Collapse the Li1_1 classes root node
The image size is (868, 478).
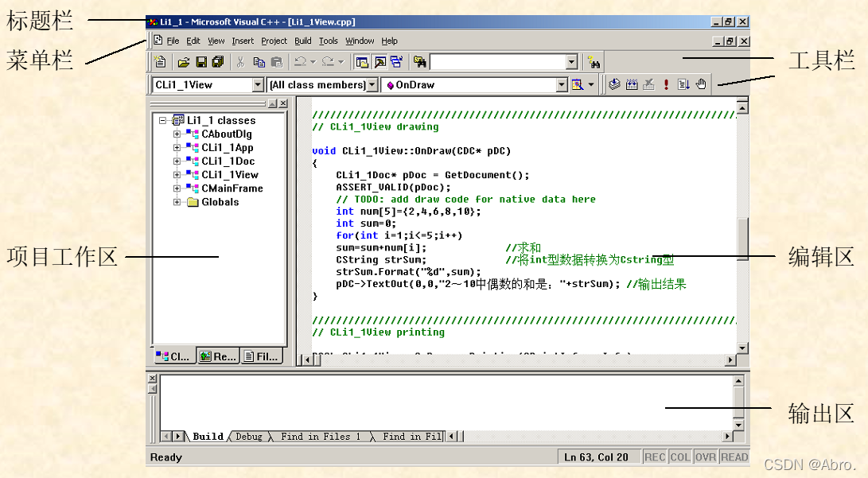(162, 120)
